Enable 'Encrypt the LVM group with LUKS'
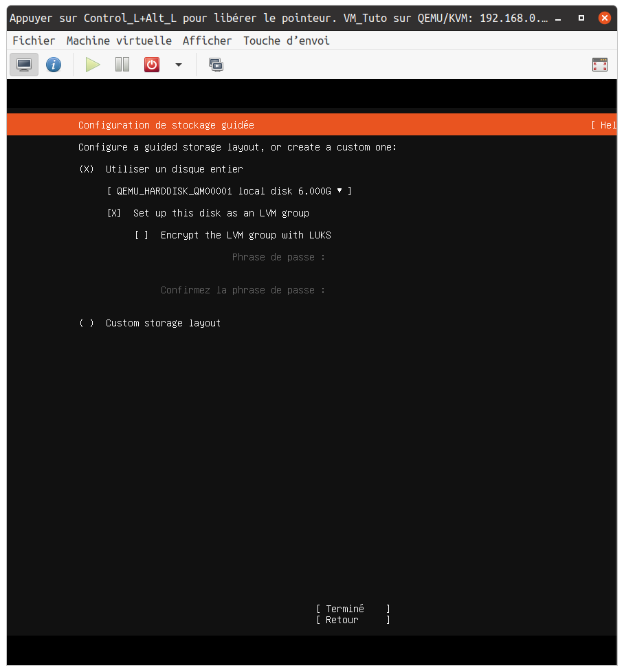Screen dimensions: 624x672 pyautogui.click(x=142, y=235)
